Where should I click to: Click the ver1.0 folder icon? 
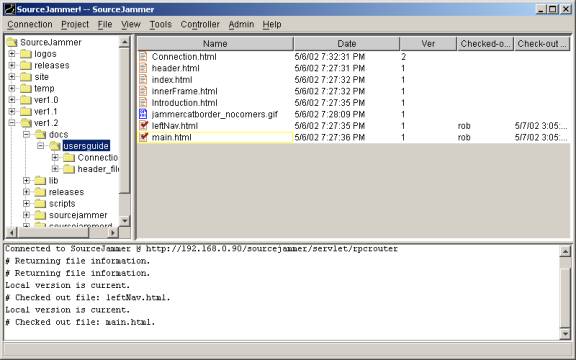pos(26,100)
